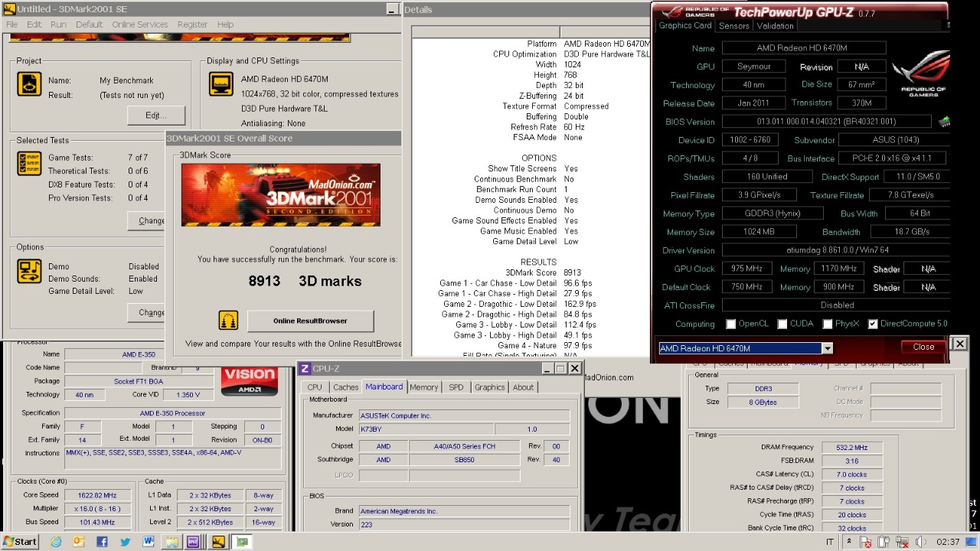This screenshot has width=980, height=551.
Task: Open the Twitter taskbar shortcut
Action: (125, 542)
